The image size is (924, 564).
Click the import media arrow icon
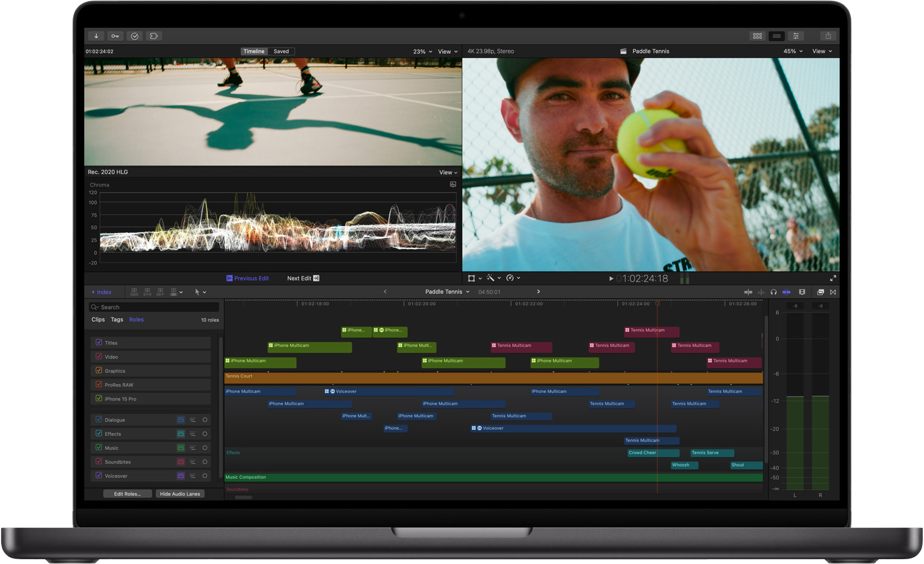(96, 36)
